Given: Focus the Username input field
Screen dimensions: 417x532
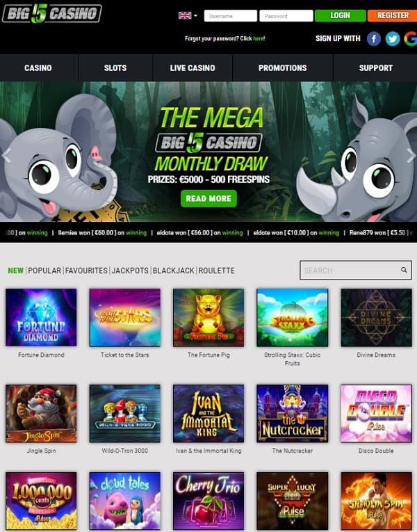Looking at the screenshot, I should click(231, 15).
